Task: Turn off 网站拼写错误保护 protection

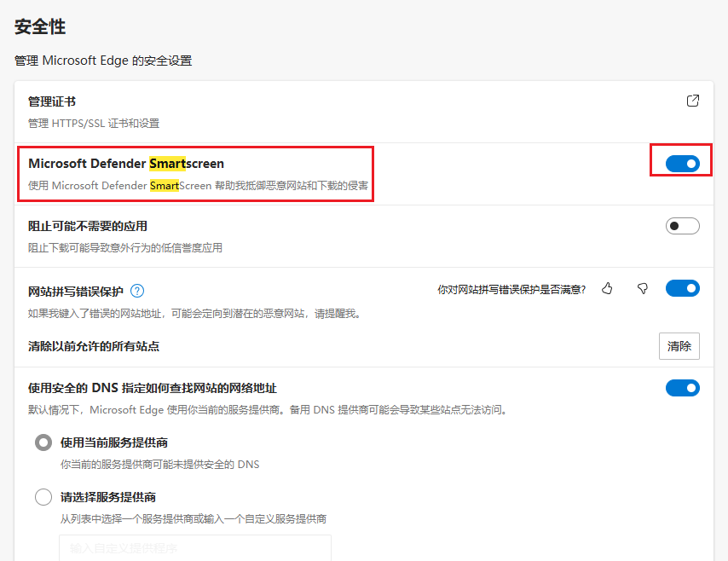Action: (682, 288)
